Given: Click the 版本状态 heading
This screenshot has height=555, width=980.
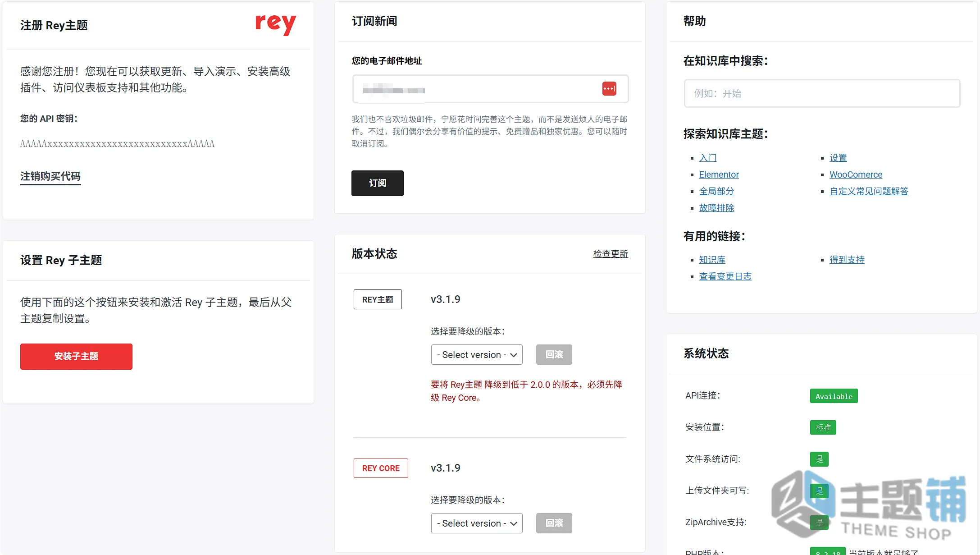Looking at the screenshot, I should click(374, 254).
